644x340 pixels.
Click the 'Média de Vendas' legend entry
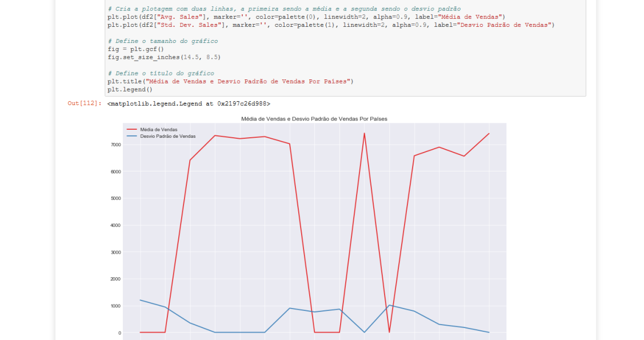tap(158, 129)
